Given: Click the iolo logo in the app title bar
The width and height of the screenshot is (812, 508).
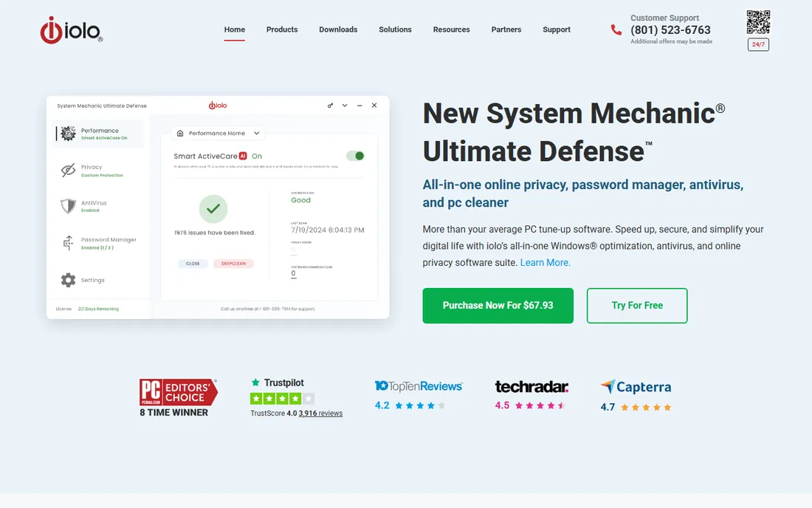Looking at the screenshot, I should coord(218,106).
